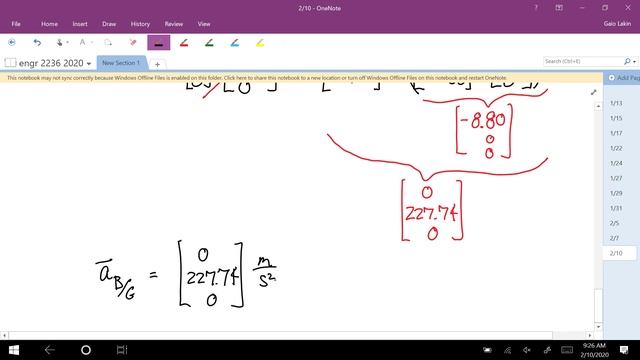Open the 2/7 page
This screenshot has height=360, width=640.
614,238
